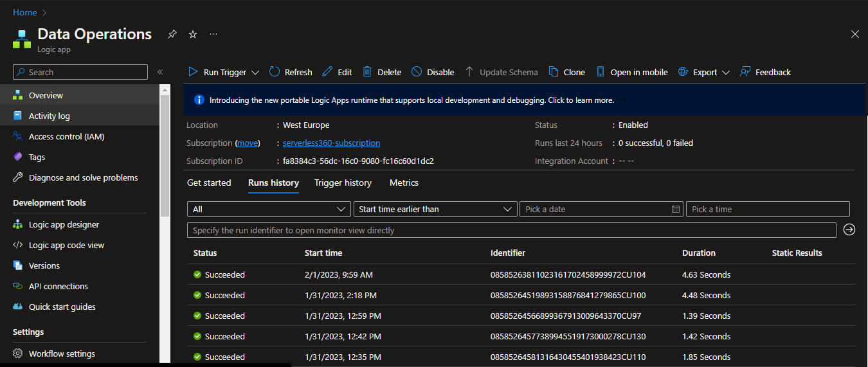Open the status filter 'All' dropdown
Screen dimensions: 868x367
point(269,209)
